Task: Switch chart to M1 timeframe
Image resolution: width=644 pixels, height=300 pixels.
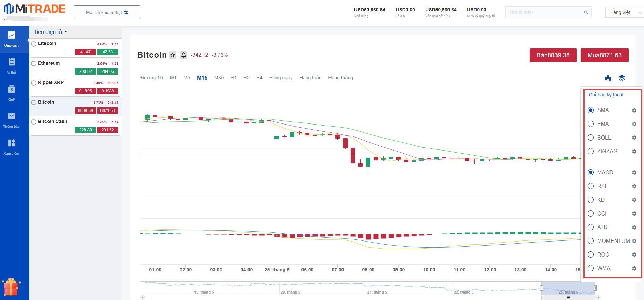Action: 173,78
